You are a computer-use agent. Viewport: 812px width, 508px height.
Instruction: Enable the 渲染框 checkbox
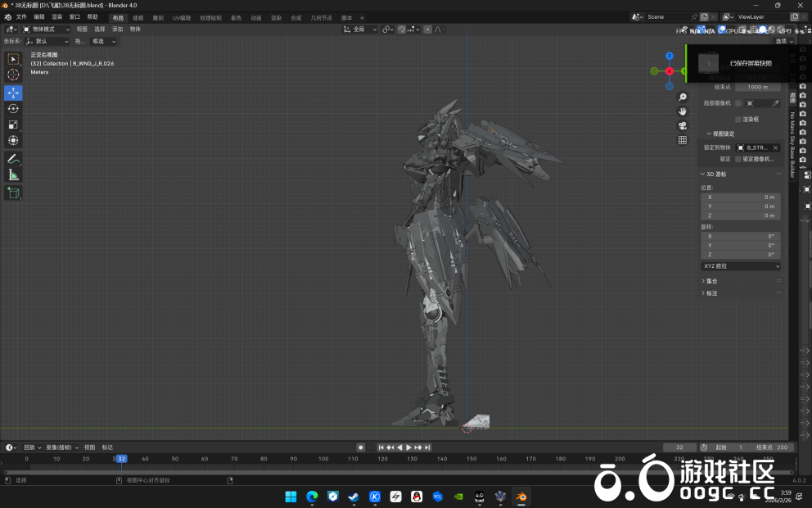[738, 119]
